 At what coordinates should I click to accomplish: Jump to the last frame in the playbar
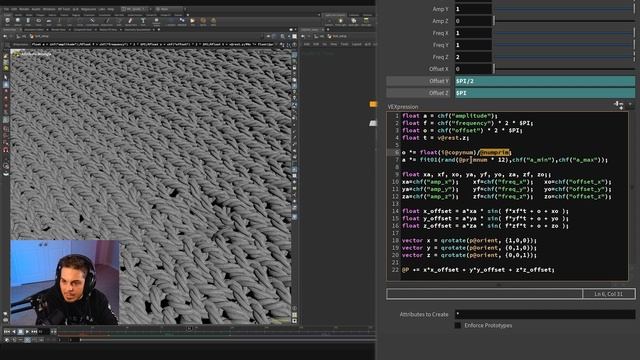tap(34, 332)
